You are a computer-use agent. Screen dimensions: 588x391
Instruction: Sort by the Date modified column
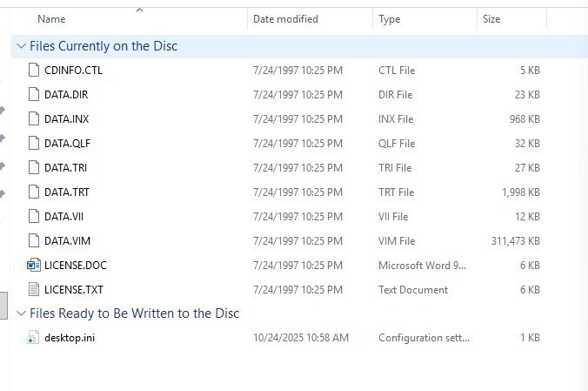click(x=285, y=19)
